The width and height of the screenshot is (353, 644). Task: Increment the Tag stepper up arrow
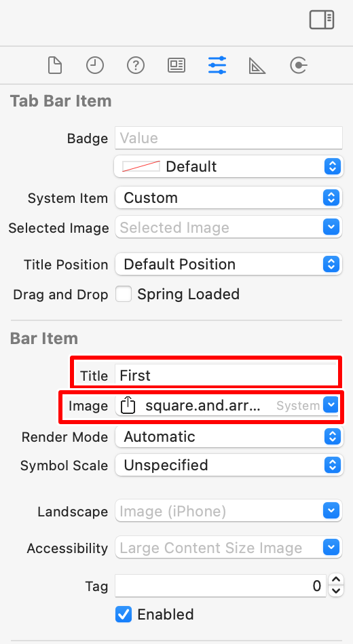click(x=337, y=580)
